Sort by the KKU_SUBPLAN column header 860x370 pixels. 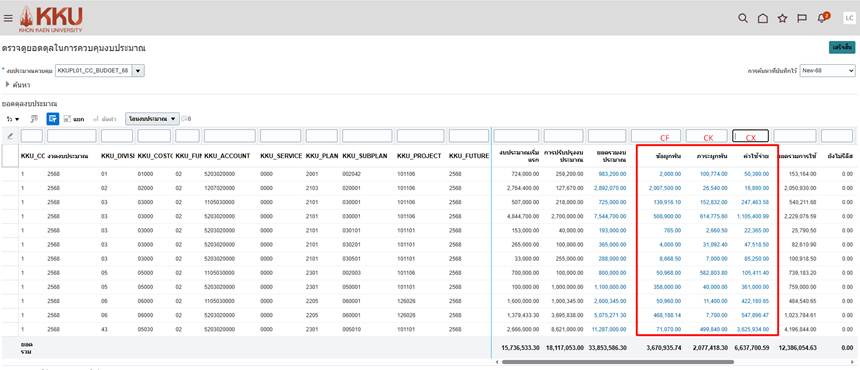(x=365, y=156)
